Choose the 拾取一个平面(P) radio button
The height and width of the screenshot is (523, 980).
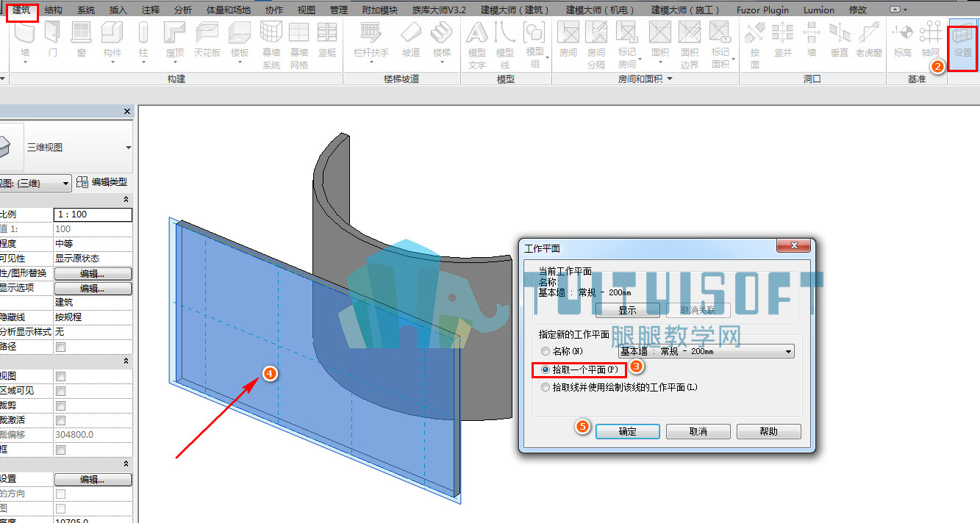pos(545,369)
